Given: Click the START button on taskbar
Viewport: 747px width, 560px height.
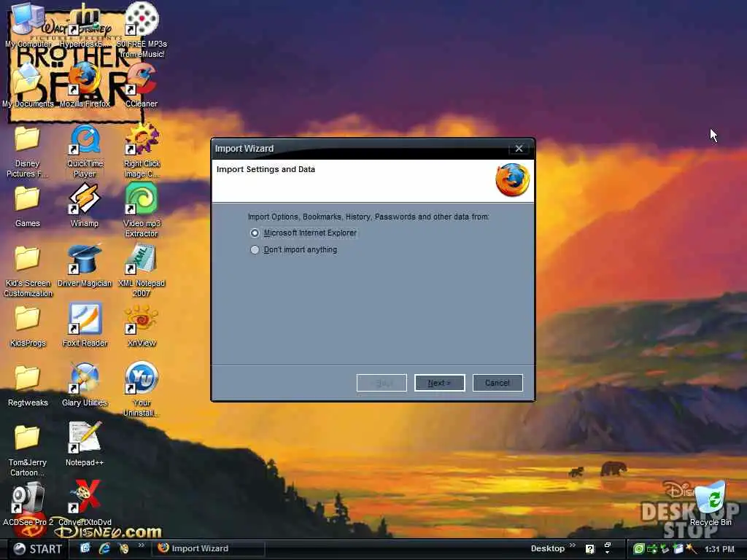Looking at the screenshot, I should pyautogui.click(x=37, y=549).
